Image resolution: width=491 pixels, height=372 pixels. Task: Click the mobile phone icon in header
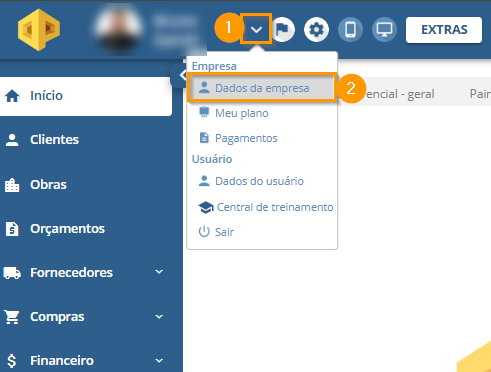[x=350, y=30]
